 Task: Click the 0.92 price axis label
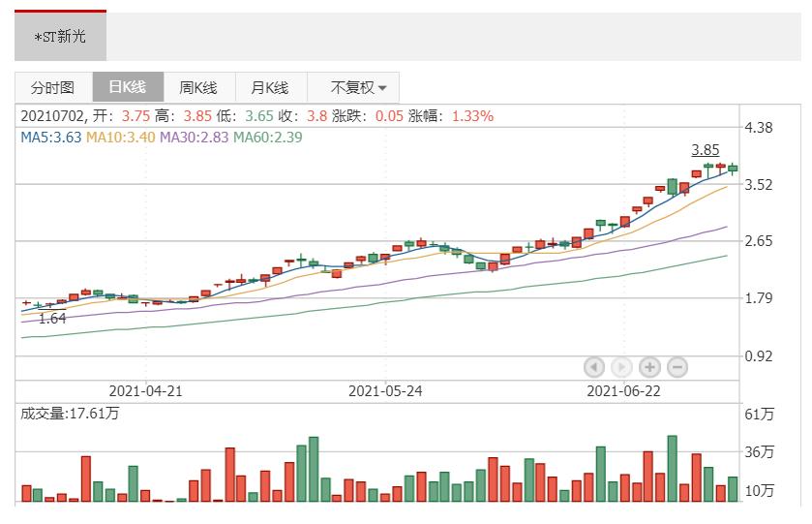click(758, 356)
